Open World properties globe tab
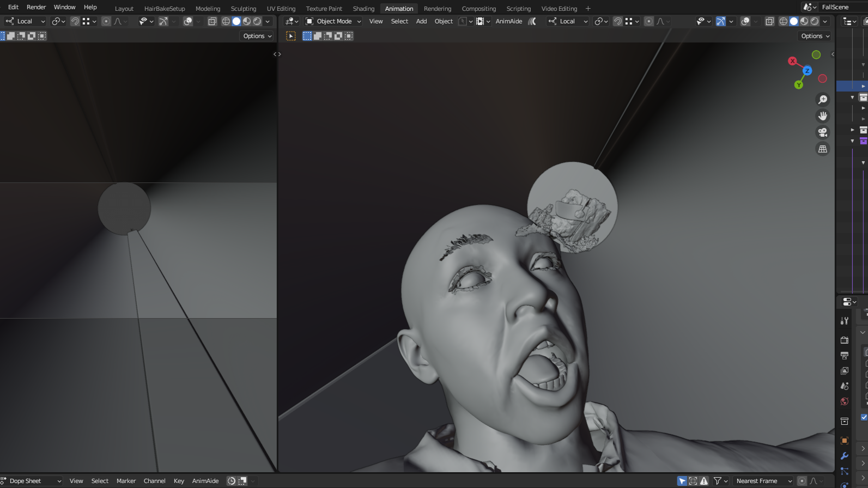The height and width of the screenshot is (488, 868). (x=845, y=401)
